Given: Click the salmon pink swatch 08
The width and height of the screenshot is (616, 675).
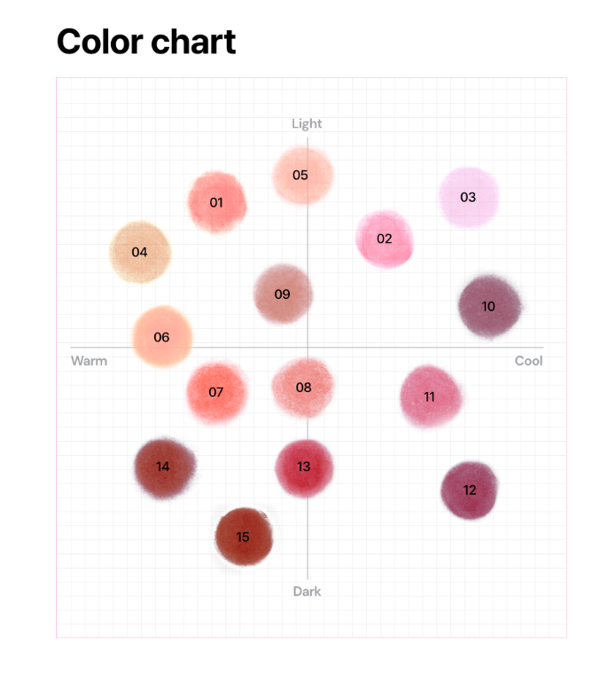Looking at the screenshot, I should pyautogui.click(x=303, y=388).
